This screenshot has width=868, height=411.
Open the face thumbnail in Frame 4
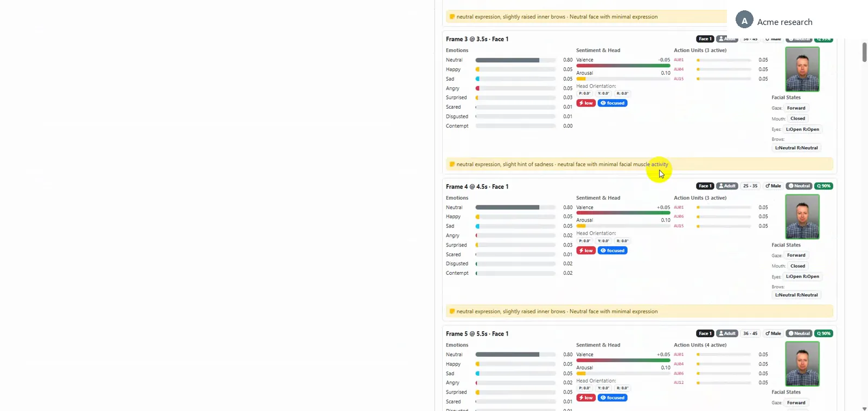(x=802, y=217)
